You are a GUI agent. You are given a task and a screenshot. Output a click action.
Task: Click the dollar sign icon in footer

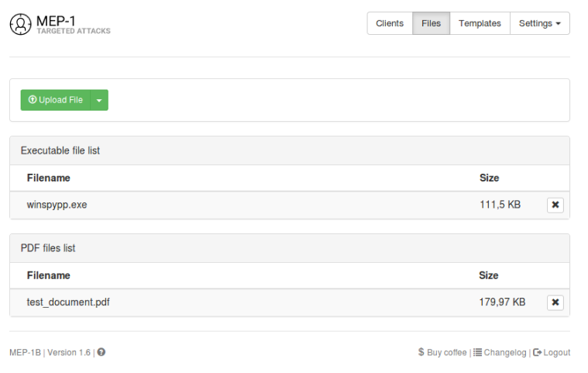click(421, 352)
